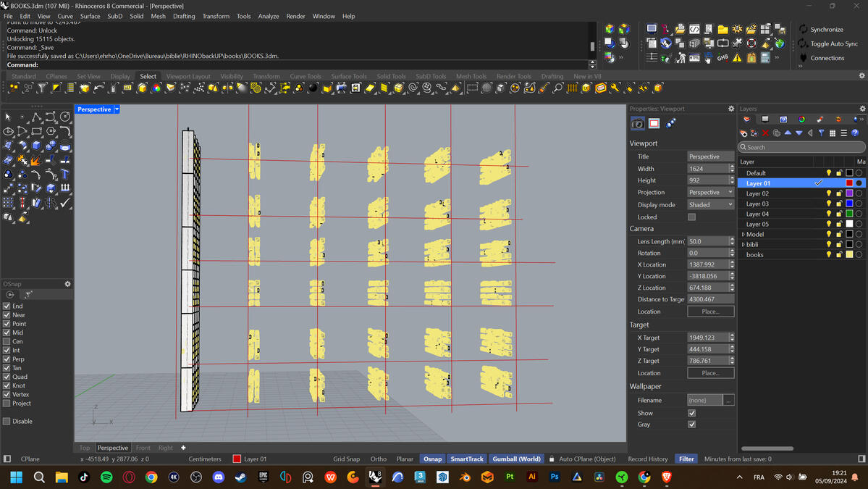This screenshot has height=489, width=868.
Task: Uncheck the wallpaper Gray checkbox
Action: (x=692, y=425)
